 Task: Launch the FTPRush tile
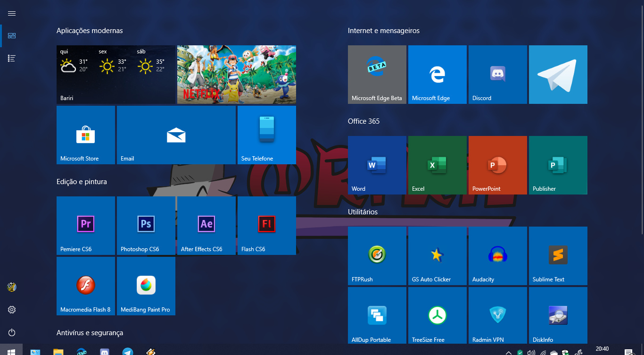377,256
